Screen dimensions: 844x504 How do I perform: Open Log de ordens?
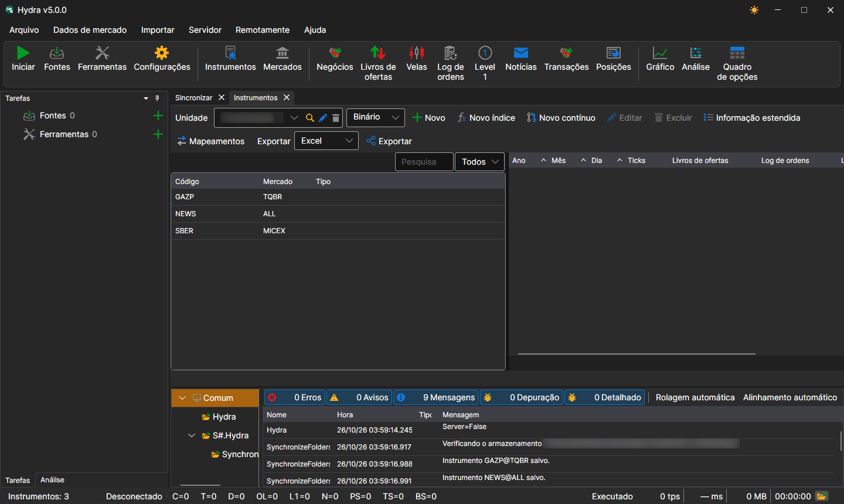click(451, 64)
